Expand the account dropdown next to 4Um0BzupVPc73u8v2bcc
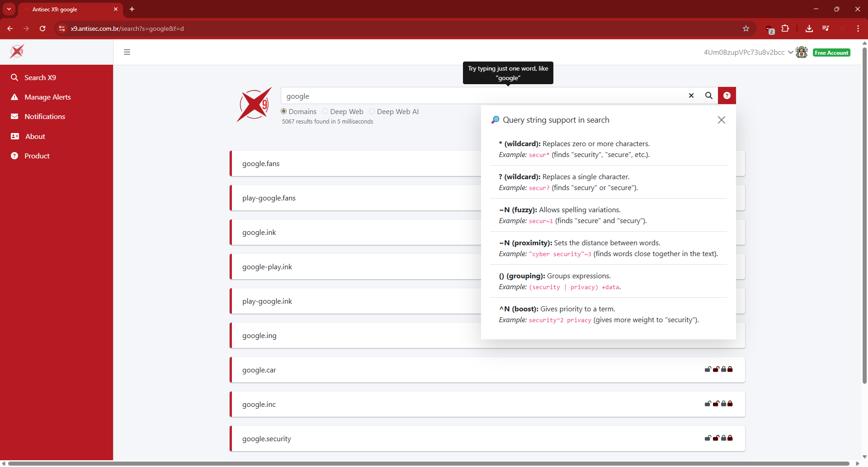Viewport: 868px width, 467px height. click(x=790, y=52)
